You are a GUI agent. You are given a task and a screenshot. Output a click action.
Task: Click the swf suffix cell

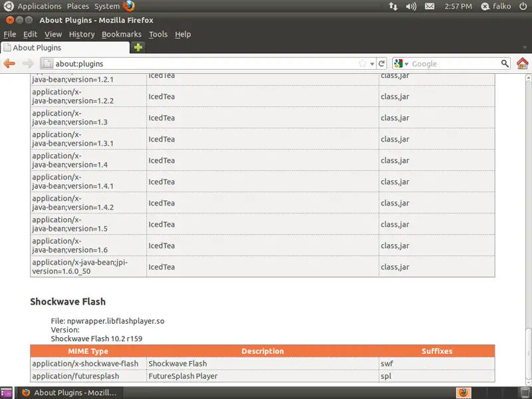[x=437, y=364]
